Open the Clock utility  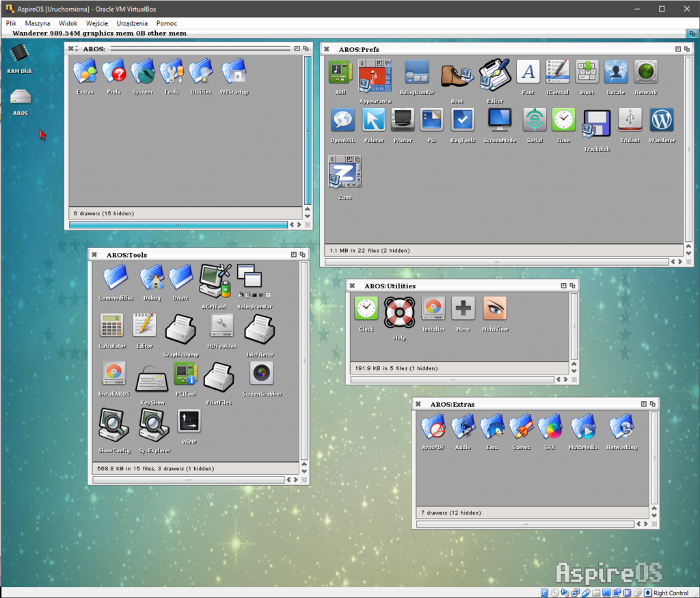(366, 310)
